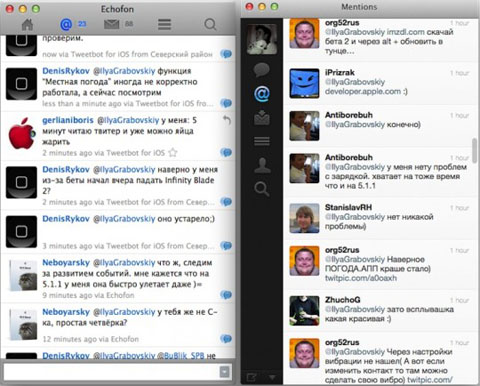Show conversation for the "проверим" tweet
This screenshot has width=480, height=386.
(226, 54)
